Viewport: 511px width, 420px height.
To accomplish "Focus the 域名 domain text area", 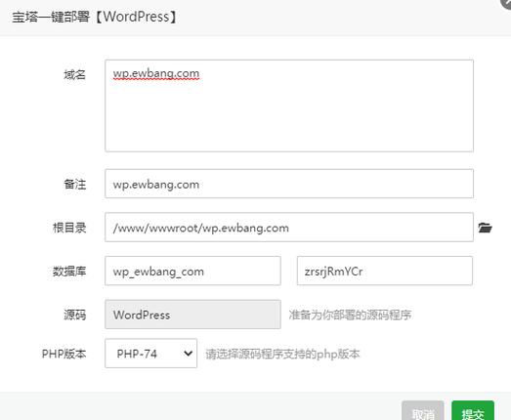I will (289, 105).
